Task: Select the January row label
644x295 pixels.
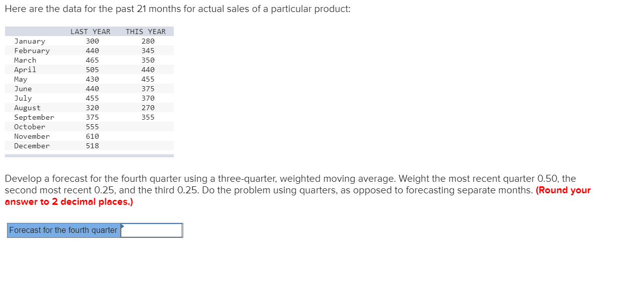Action: pos(30,41)
